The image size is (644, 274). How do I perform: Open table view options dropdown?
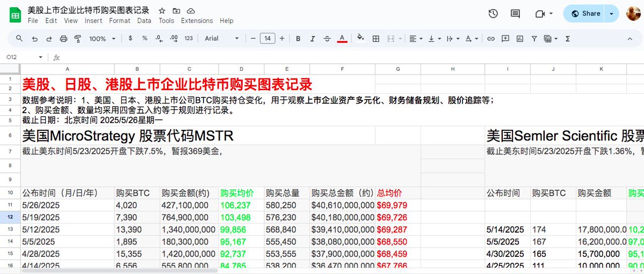click(x=551, y=39)
